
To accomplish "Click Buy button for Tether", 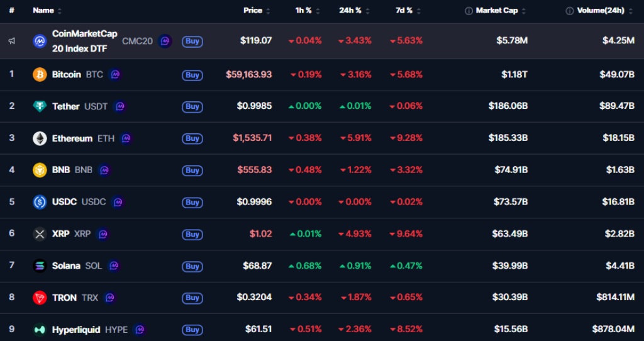I will tap(192, 106).
